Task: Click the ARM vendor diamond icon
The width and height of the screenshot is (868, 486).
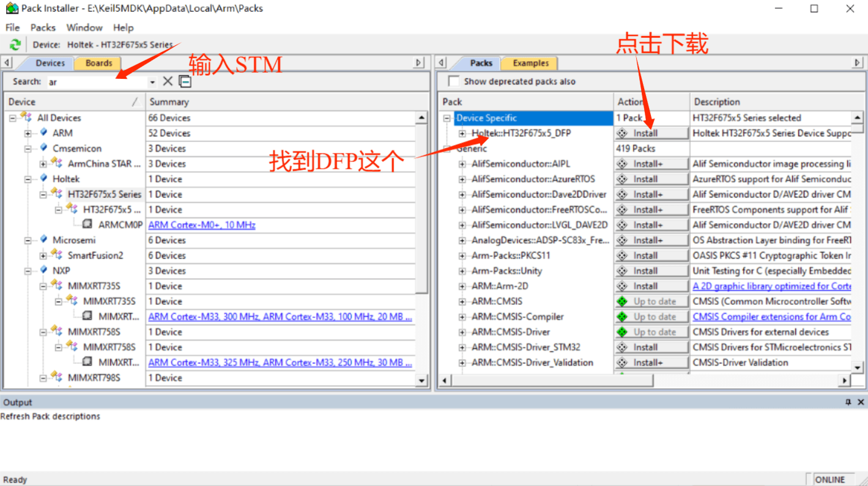Action: 43,133
